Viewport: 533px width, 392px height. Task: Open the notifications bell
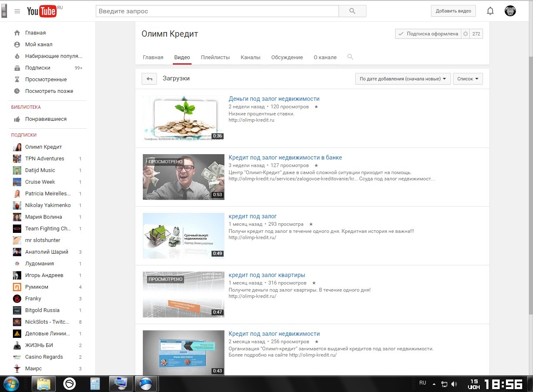[x=491, y=11]
